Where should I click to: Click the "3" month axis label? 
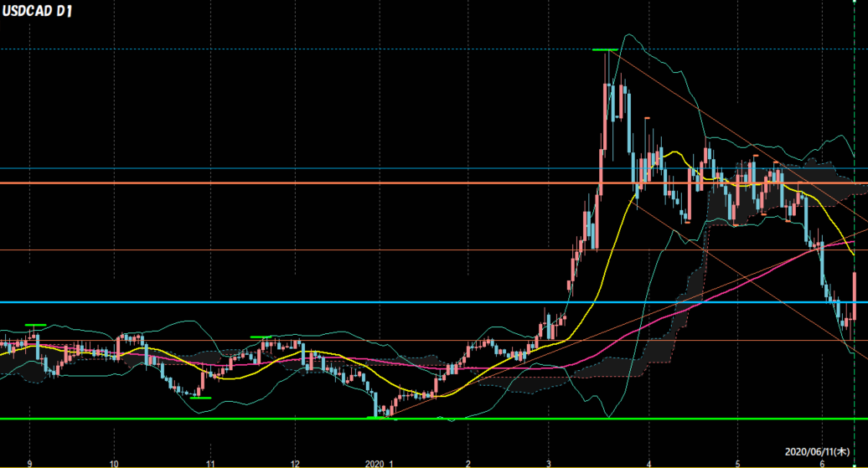(549, 464)
